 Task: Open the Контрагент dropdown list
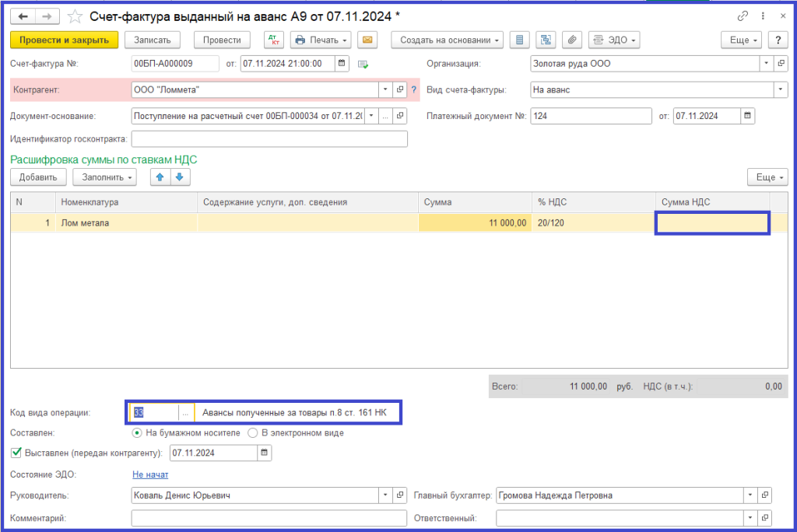[x=385, y=90]
